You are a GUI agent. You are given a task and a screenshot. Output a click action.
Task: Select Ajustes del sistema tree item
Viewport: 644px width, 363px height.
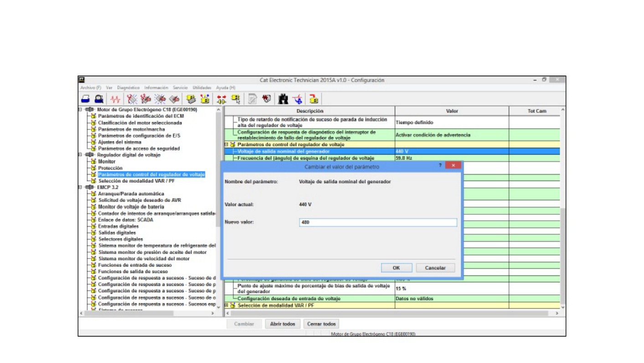pos(119,142)
